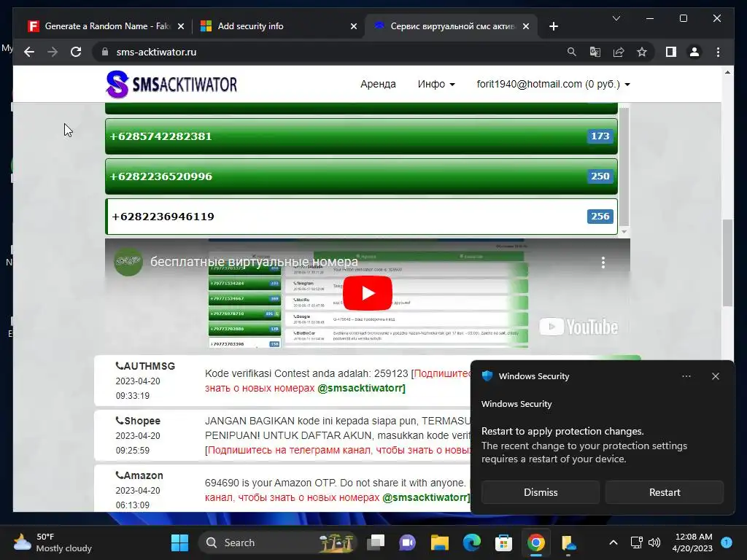Reload the sms-acktiwator.ru page
This screenshot has height=560, width=747.
[x=76, y=52]
